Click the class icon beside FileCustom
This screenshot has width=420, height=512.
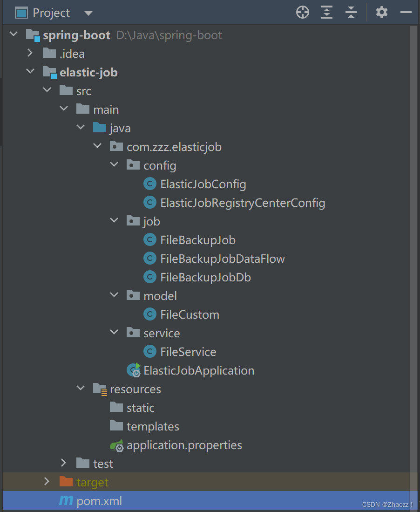pyautogui.click(x=149, y=314)
